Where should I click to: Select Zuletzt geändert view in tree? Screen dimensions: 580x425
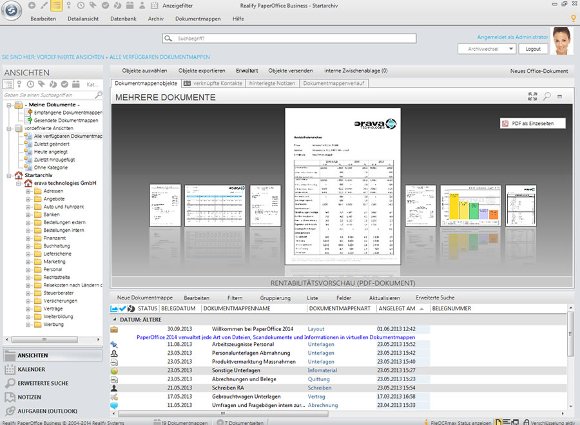tap(51, 144)
